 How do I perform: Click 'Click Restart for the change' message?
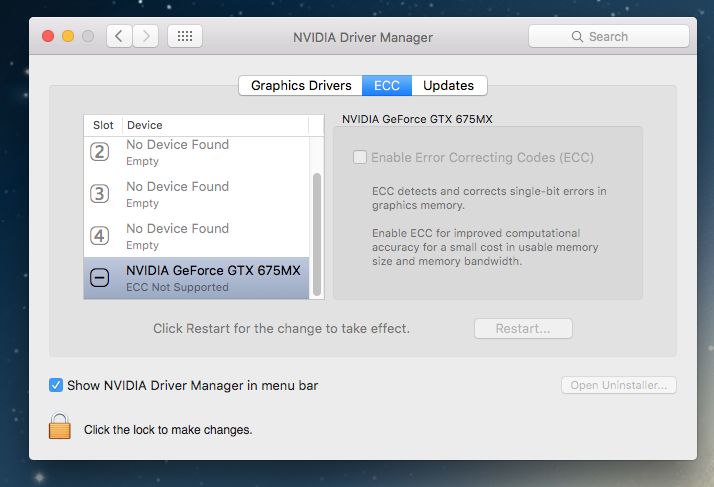pos(281,328)
